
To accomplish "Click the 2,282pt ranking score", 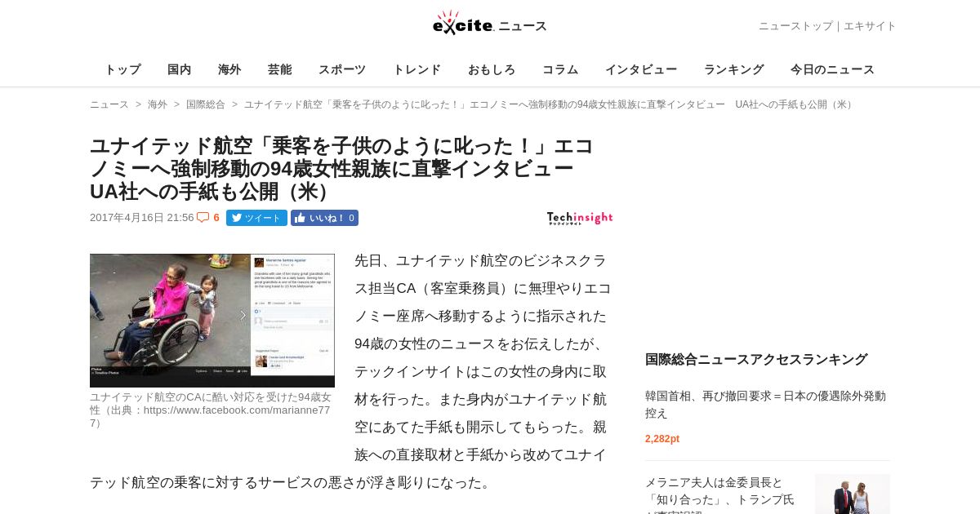I will click(x=662, y=439).
